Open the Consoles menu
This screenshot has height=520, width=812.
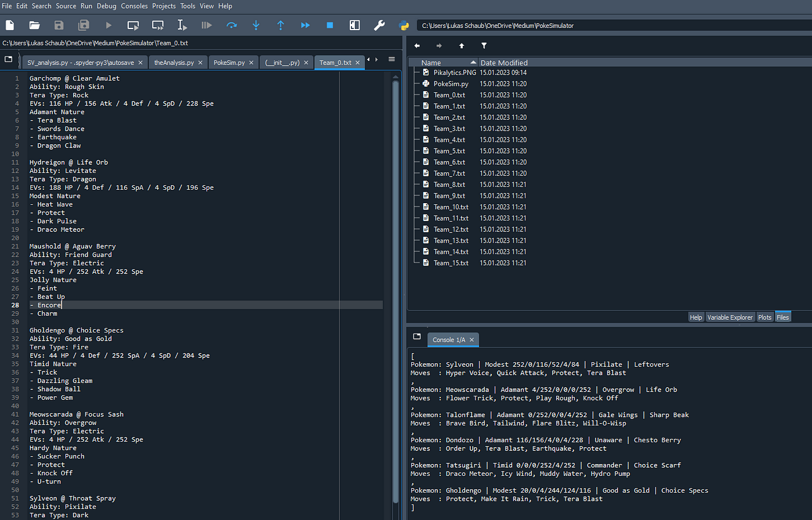134,6
